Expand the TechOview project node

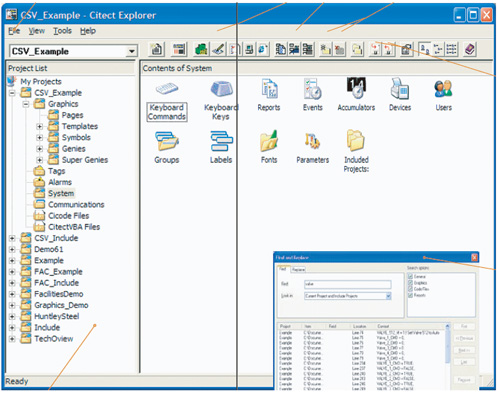pos(12,339)
